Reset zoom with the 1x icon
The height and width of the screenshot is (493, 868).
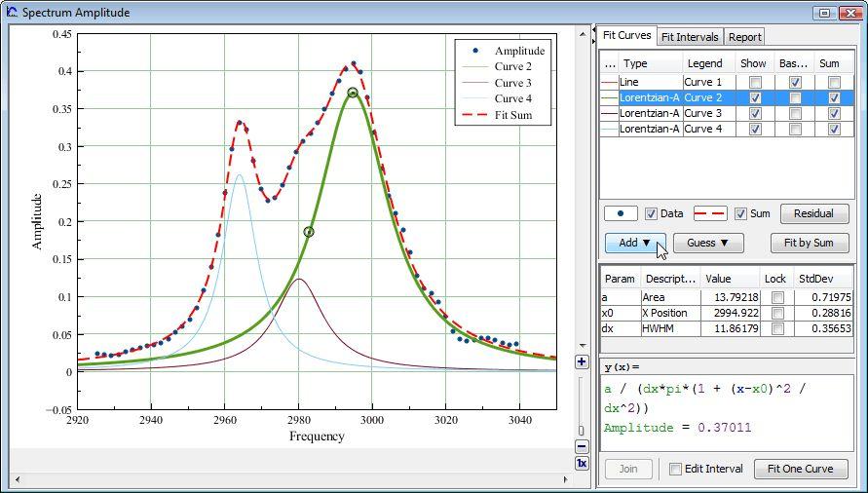point(582,463)
